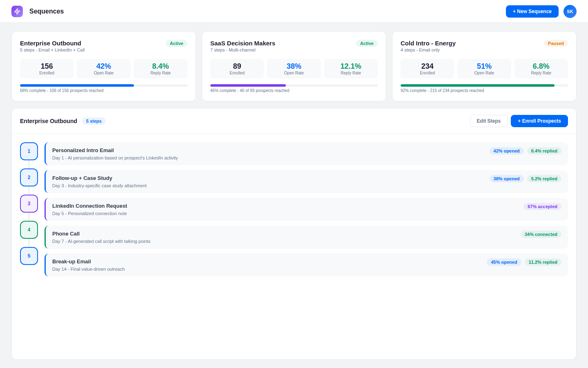Click the Sequences page title
588x368 pixels.
(x=47, y=11)
